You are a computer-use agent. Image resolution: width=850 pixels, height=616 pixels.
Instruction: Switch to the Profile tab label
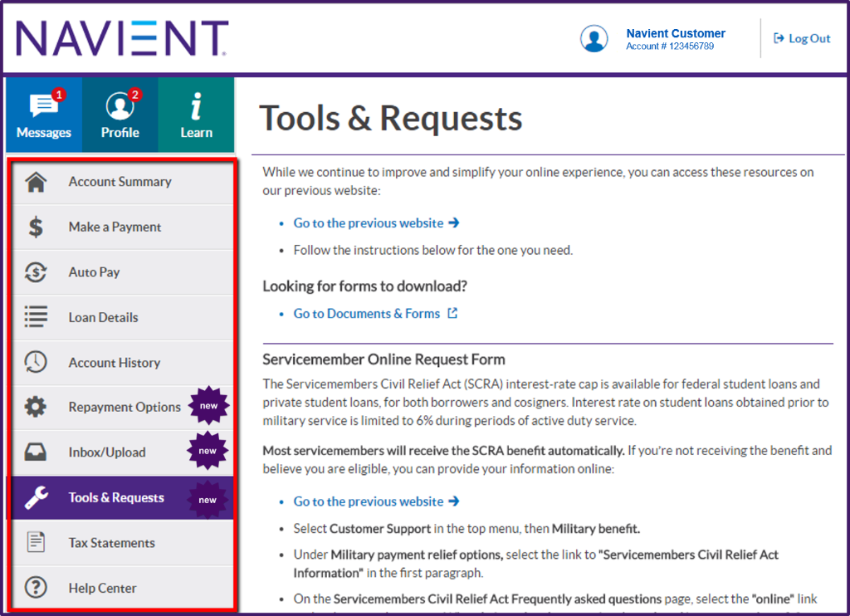pyautogui.click(x=120, y=132)
